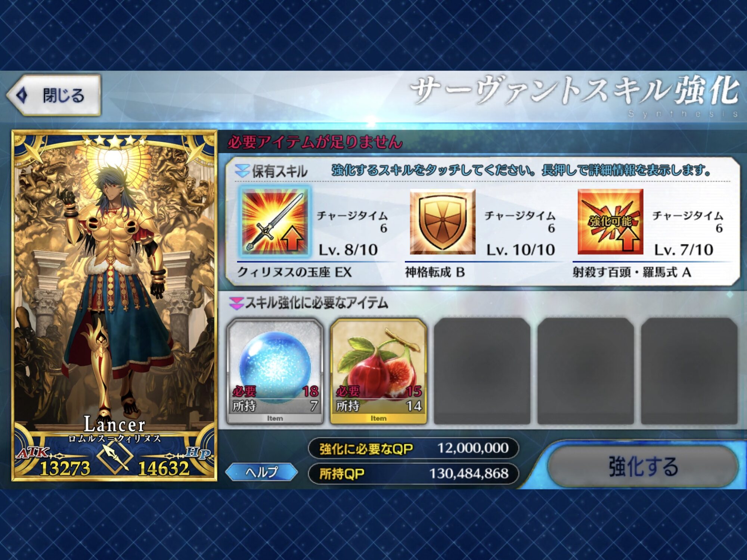
Task: Tap the blue orb material item
Action: click(x=275, y=371)
